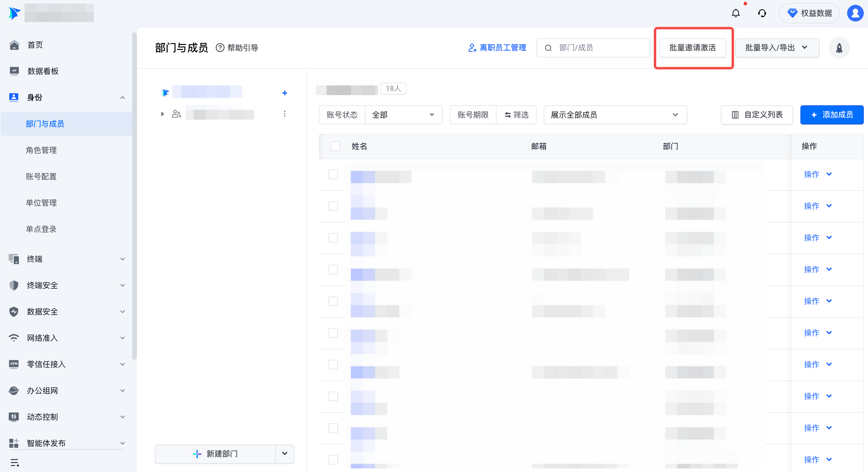Collapse the sidebar menu icon at bottom
868x472 pixels.
click(x=14, y=462)
